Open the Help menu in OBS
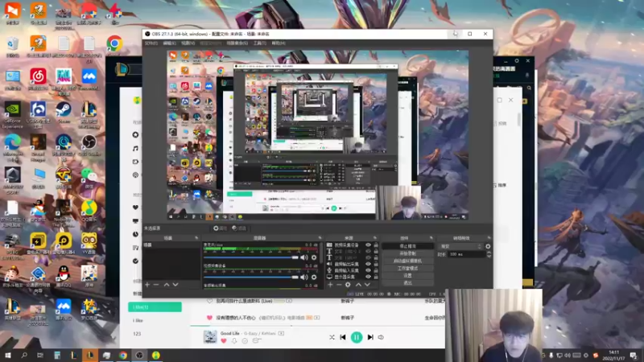Viewport: 644px width, 362px height. coord(278,43)
